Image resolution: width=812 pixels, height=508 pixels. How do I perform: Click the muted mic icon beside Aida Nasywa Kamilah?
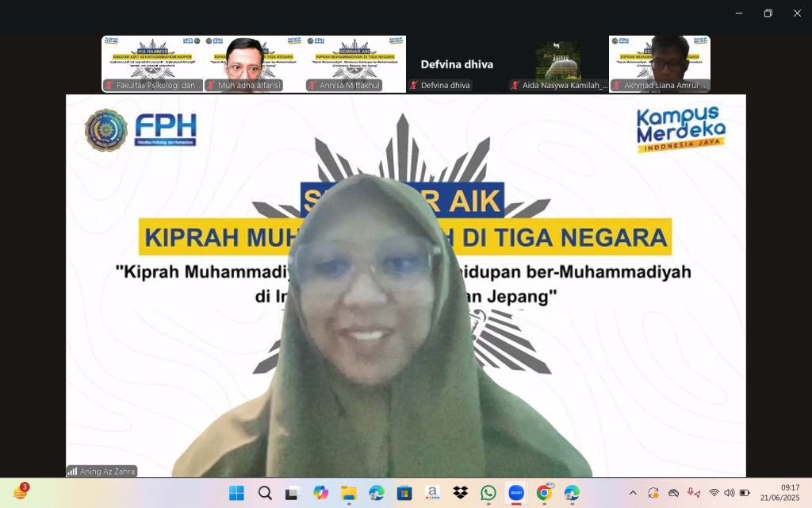[x=515, y=86]
